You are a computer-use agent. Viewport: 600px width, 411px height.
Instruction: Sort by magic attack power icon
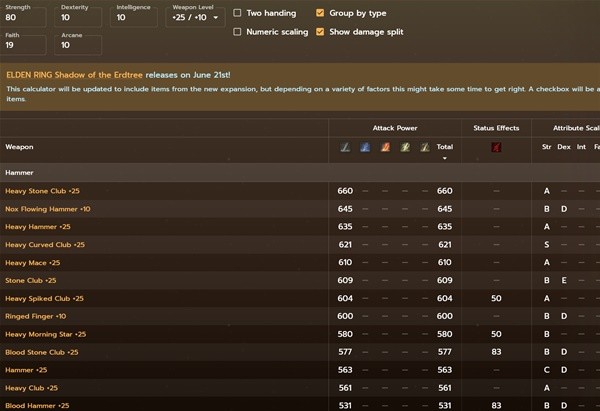coord(365,147)
